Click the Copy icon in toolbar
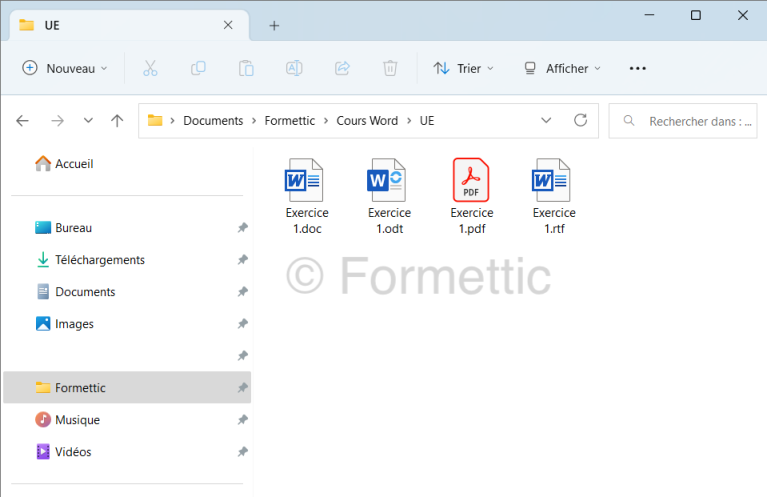767x497 pixels. click(198, 68)
